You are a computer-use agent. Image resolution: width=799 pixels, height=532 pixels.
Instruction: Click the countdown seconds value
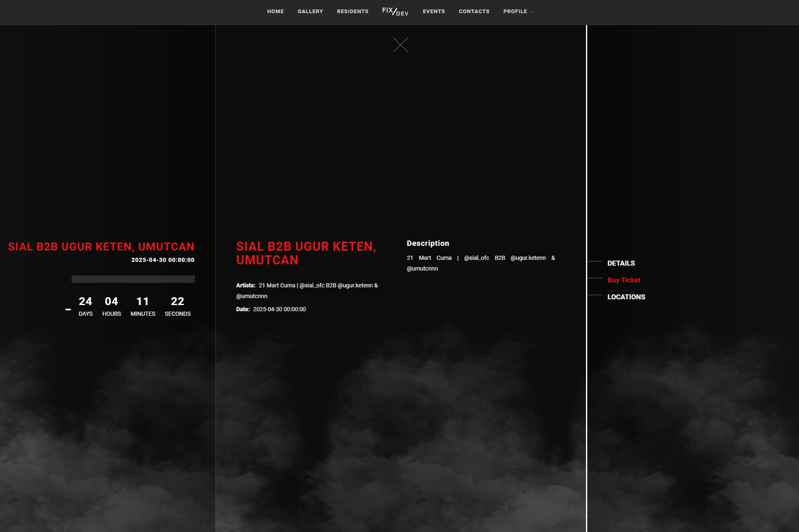177,301
